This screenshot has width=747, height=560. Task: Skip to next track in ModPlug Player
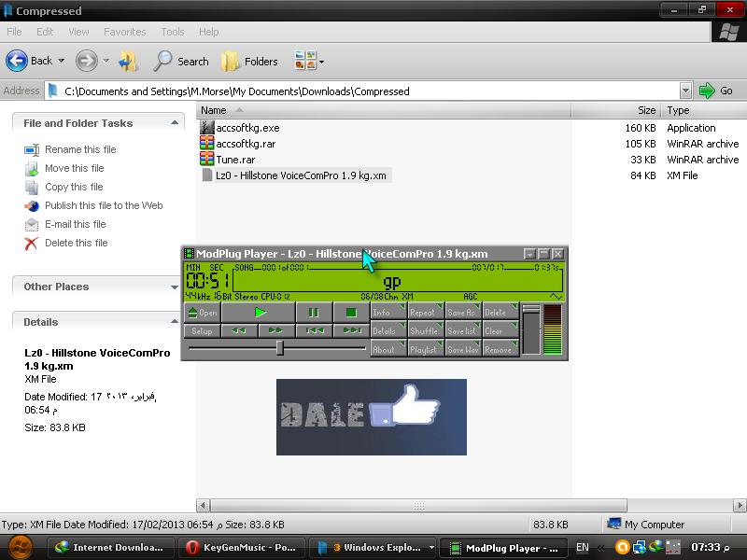[352, 330]
